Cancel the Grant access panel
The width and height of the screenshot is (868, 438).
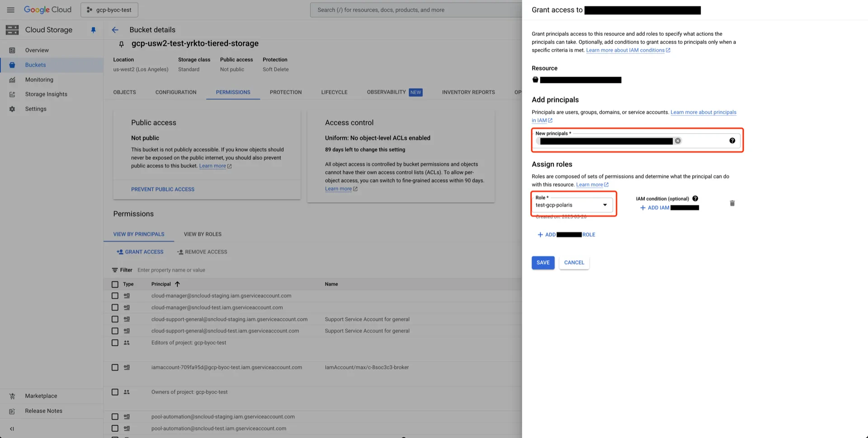[x=574, y=262]
